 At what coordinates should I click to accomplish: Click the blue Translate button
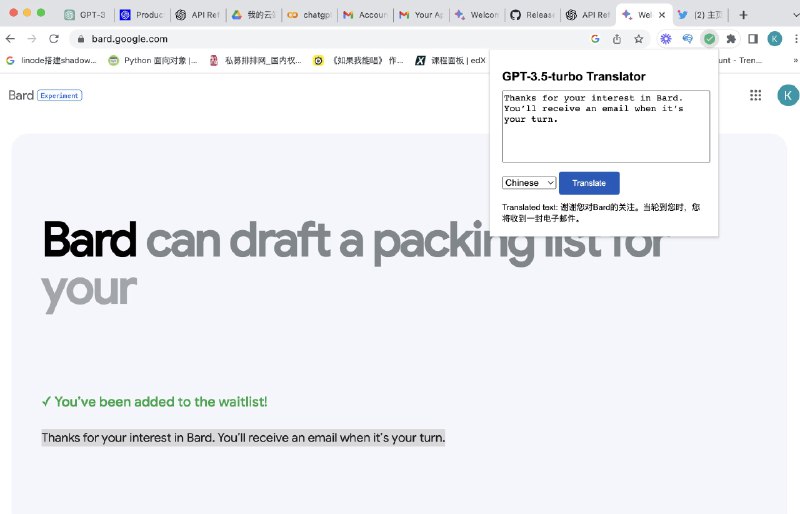pos(589,183)
